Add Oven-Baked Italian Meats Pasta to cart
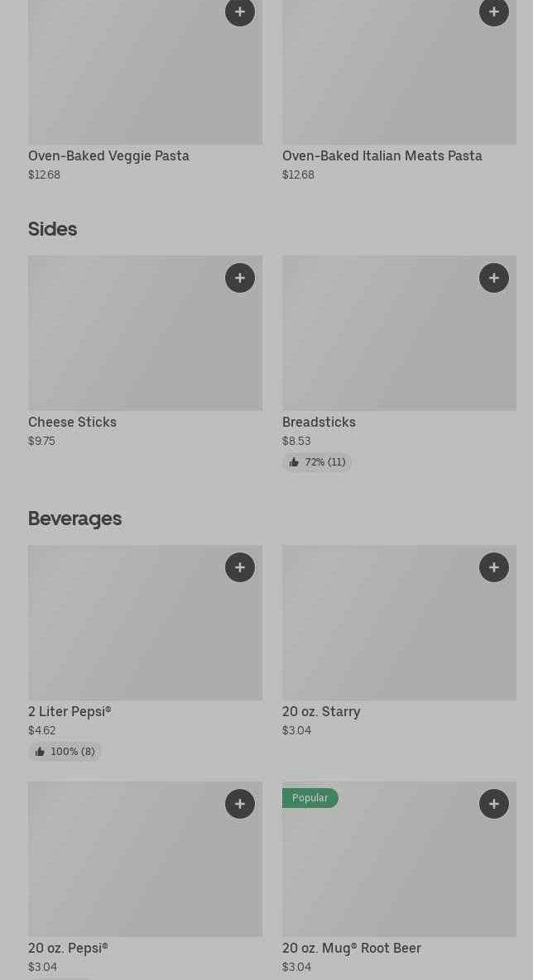The width and height of the screenshot is (533, 980). (494, 12)
